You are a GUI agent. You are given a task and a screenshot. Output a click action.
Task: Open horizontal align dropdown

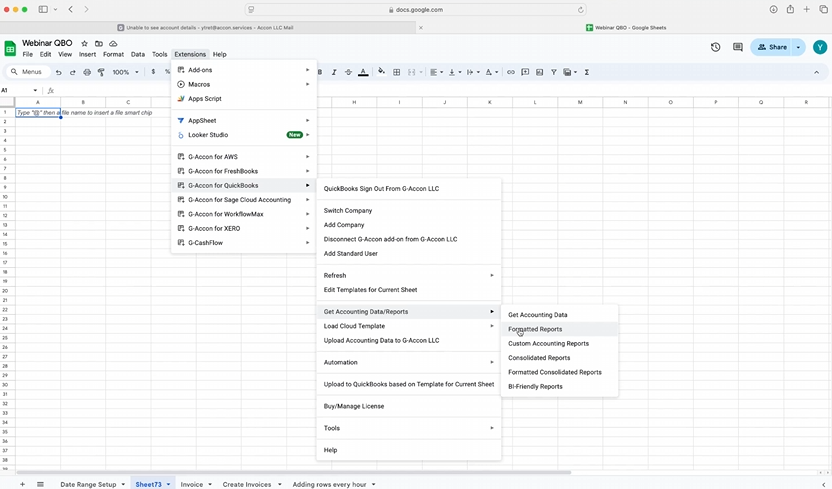(436, 72)
